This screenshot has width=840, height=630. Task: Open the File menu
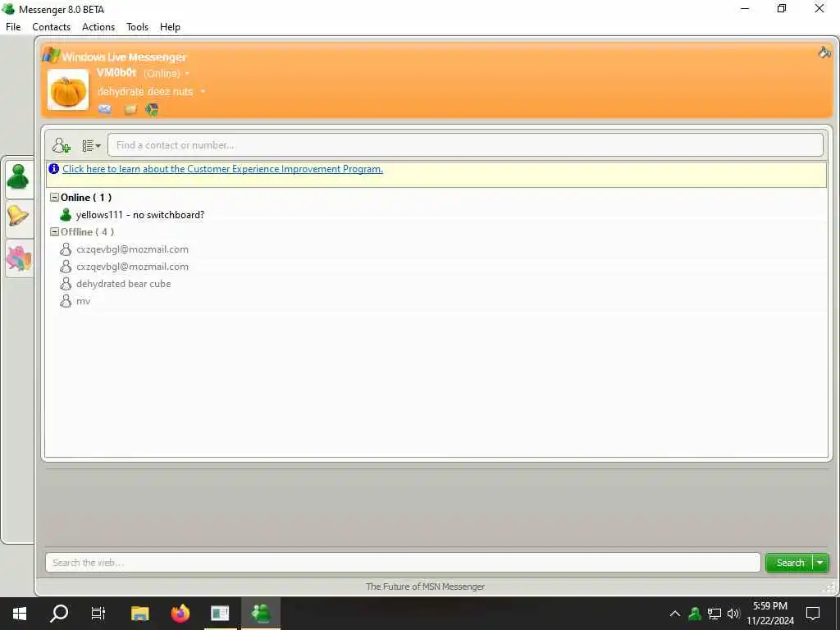tap(13, 27)
